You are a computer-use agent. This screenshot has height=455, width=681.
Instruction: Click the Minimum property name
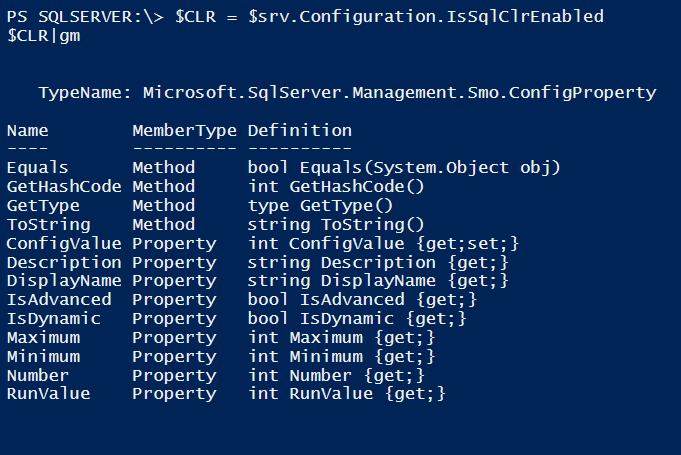point(43,356)
